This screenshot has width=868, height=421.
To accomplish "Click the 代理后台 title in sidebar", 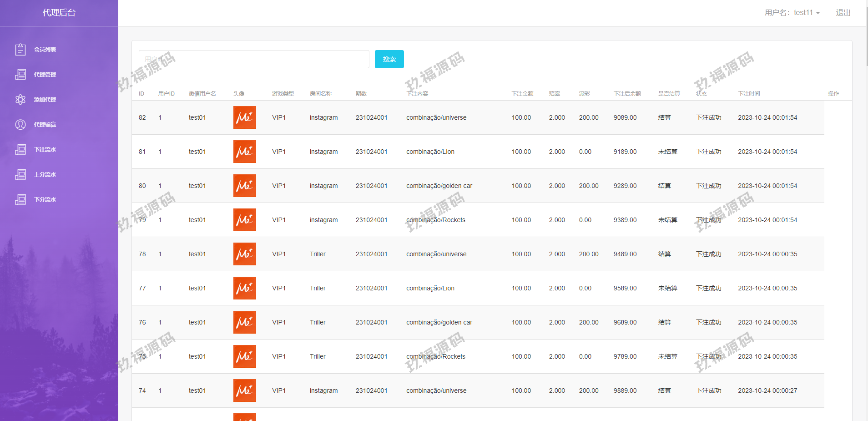I will [x=59, y=13].
